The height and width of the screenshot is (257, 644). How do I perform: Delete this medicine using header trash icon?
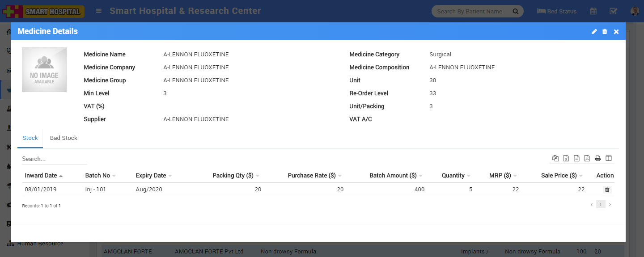(605, 31)
